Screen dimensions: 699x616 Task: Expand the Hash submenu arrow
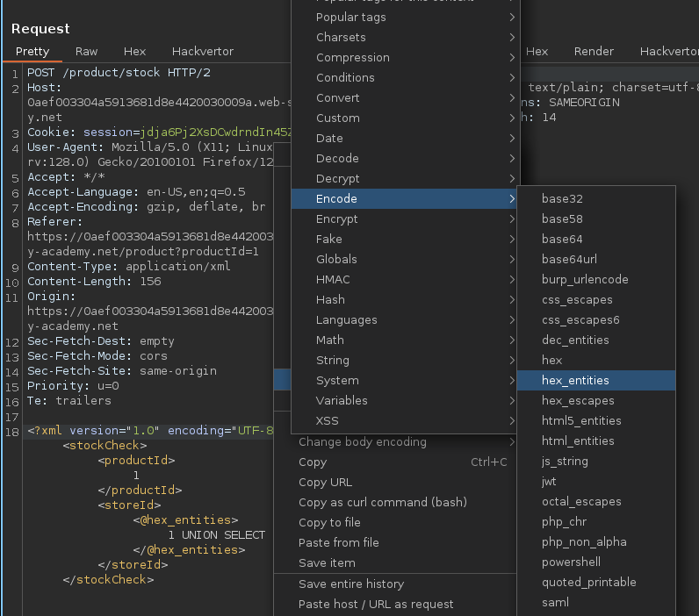coord(511,299)
